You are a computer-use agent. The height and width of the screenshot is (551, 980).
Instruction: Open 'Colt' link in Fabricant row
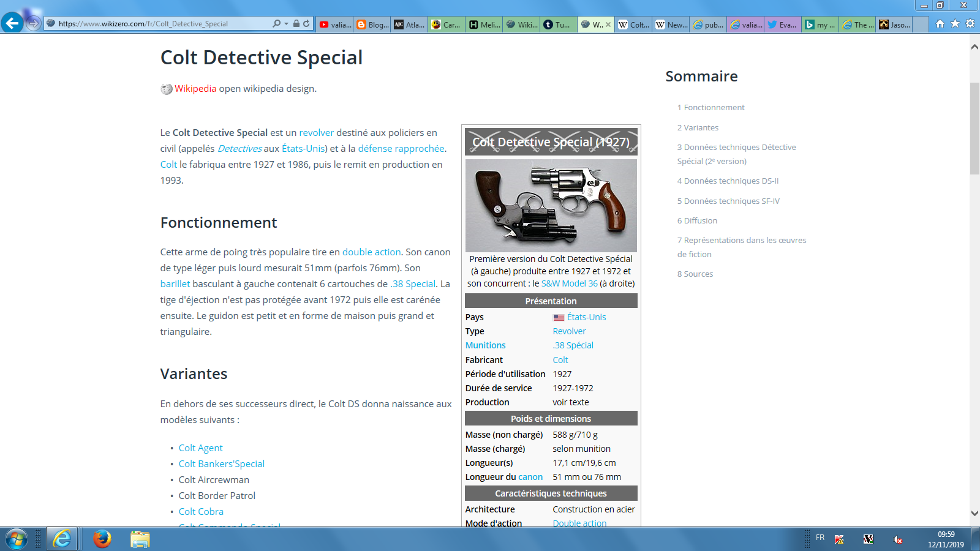(x=560, y=360)
